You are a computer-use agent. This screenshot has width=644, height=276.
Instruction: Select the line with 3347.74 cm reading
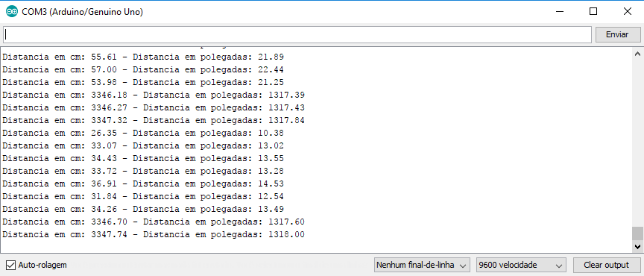click(154, 234)
